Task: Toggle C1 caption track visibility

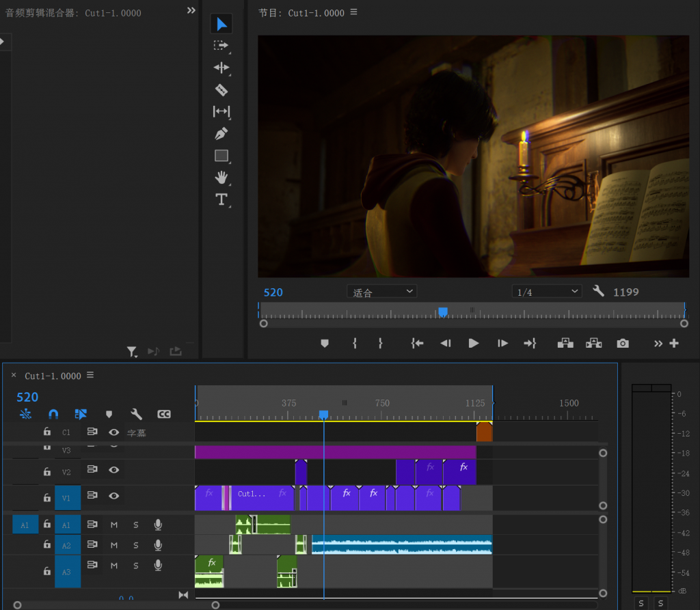Action: tap(114, 432)
